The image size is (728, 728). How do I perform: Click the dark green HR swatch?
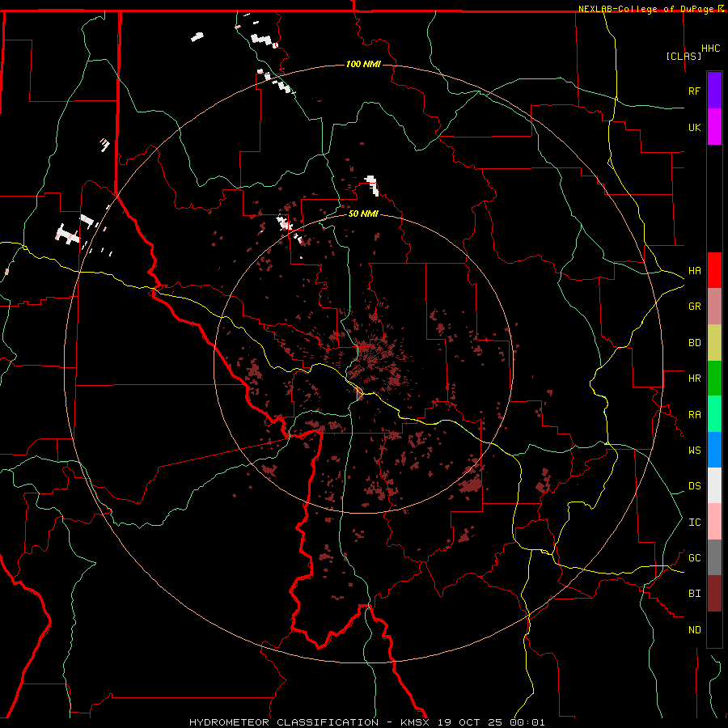pos(714,379)
